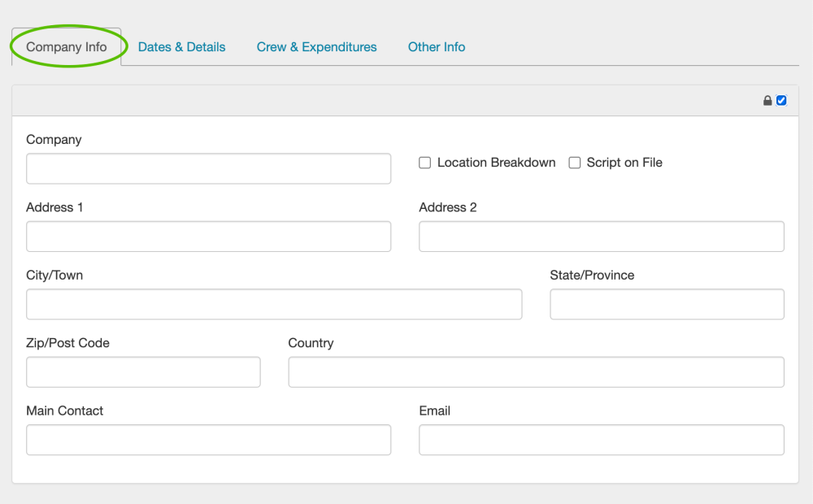Click the Script on File label text
This screenshot has height=504, width=813.
point(624,163)
